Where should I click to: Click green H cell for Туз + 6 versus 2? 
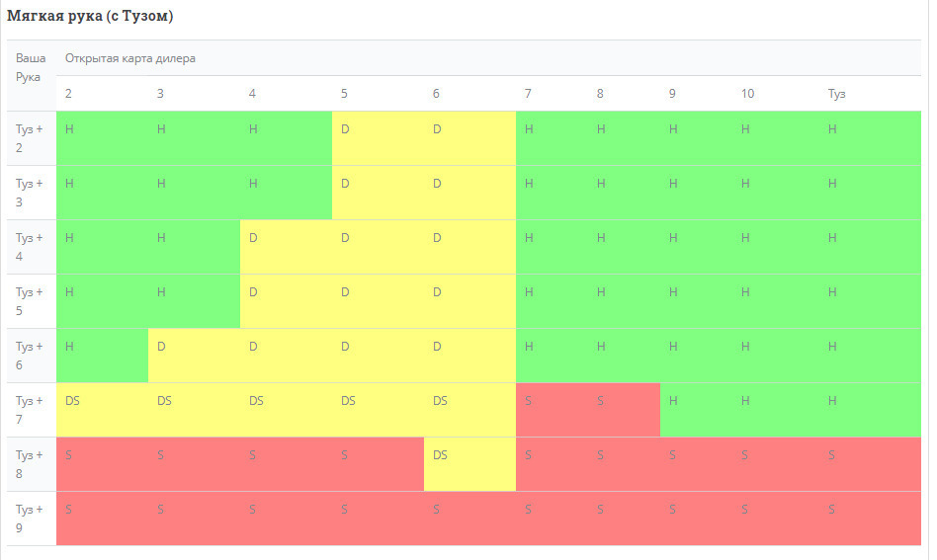tap(102, 356)
